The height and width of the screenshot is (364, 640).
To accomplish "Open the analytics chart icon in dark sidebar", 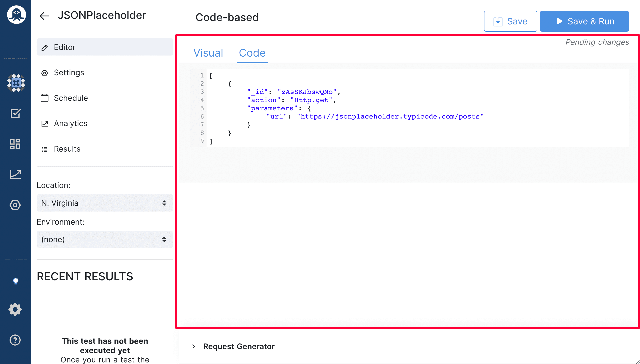I will pyautogui.click(x=15, y=174).
